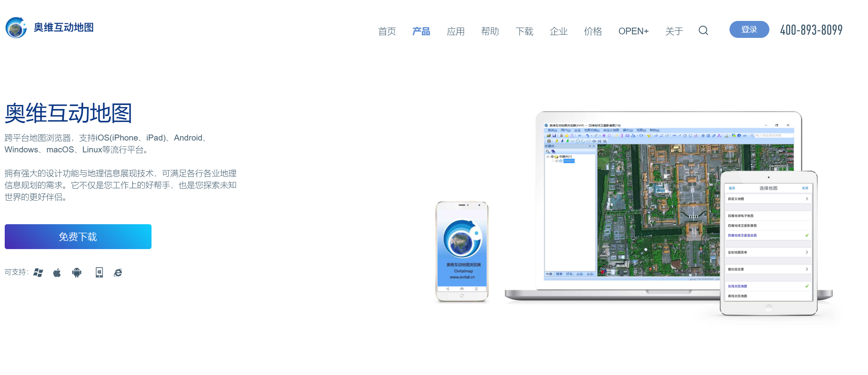Open the 产品 navigation tab

pyautogui.click(x=421, y=31)
